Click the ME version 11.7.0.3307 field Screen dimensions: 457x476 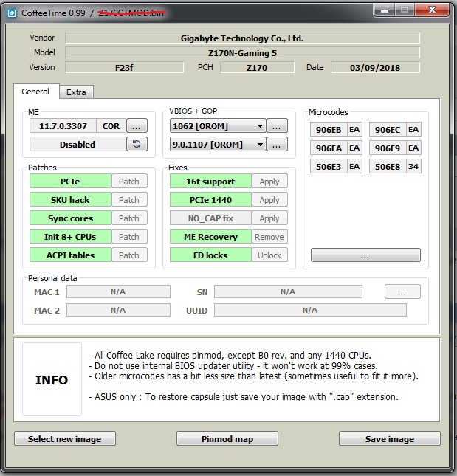[63, 125]
